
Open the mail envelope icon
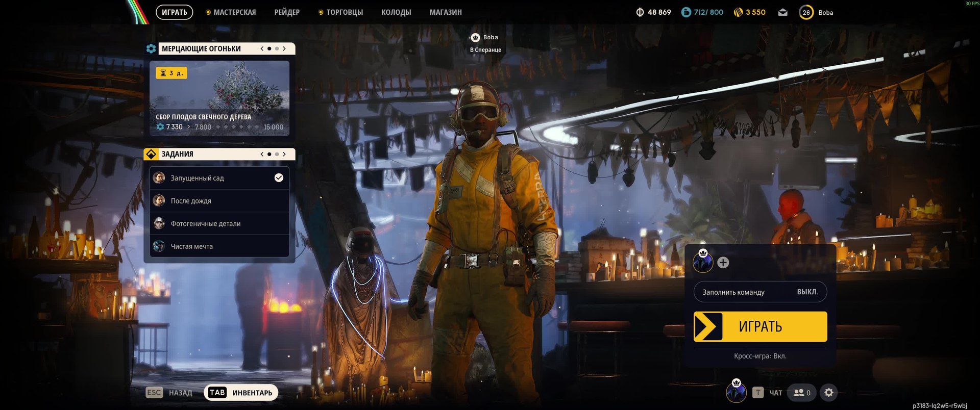(782, 12)
